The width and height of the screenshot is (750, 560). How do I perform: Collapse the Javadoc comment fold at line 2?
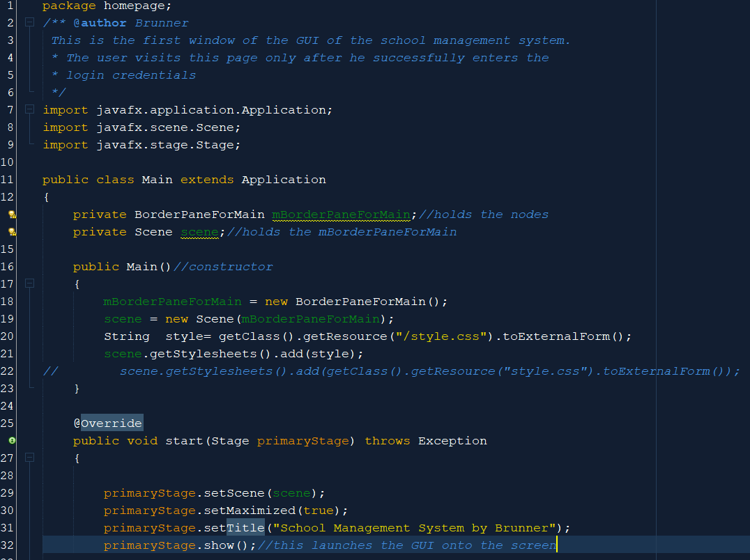[x=30, y=22]
